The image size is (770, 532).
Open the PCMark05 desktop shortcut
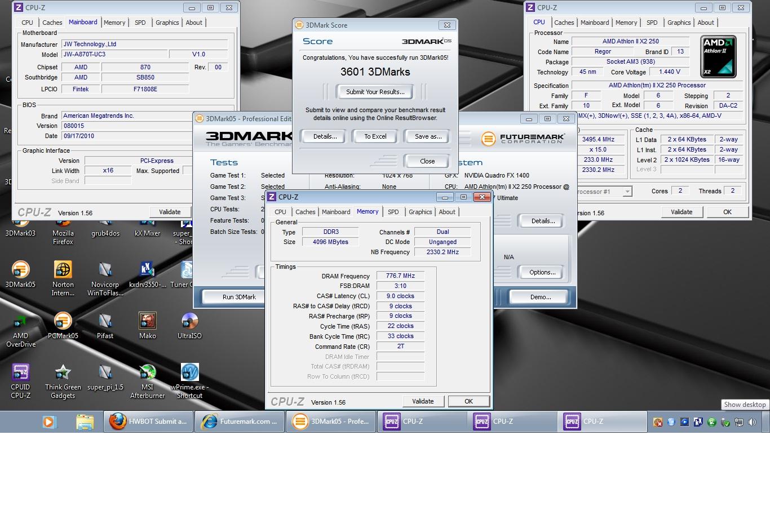coord(63,326)
